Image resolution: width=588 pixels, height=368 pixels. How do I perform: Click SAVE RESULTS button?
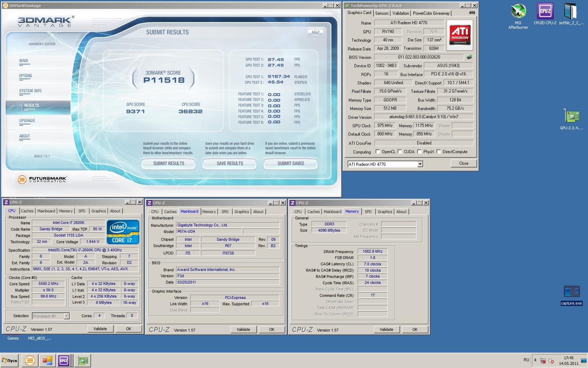tap(230, 164)
